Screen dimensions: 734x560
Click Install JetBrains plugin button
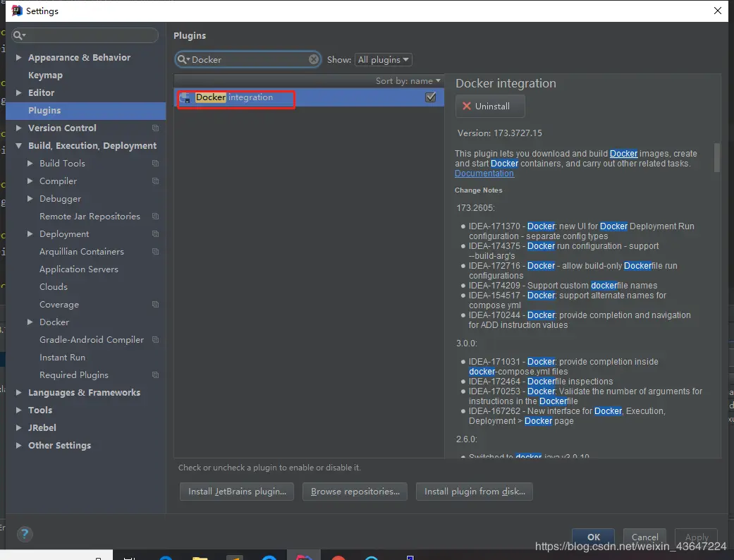237,492
